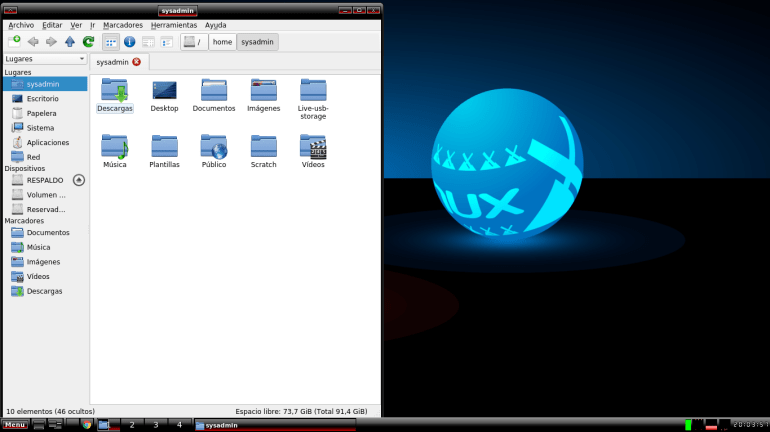Open the Lugares side pane dropdown
The image size is (770, 432).
tap(45, 59)
